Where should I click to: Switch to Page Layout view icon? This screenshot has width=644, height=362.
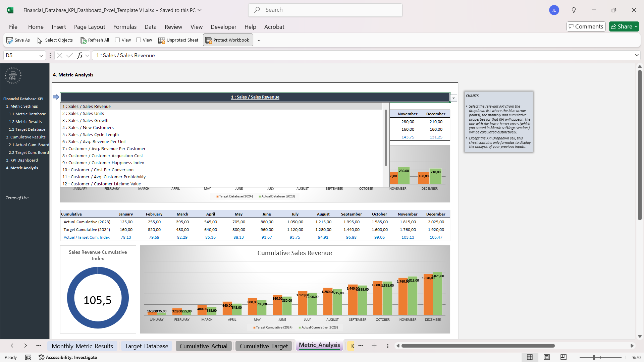[x=547, y=357]
